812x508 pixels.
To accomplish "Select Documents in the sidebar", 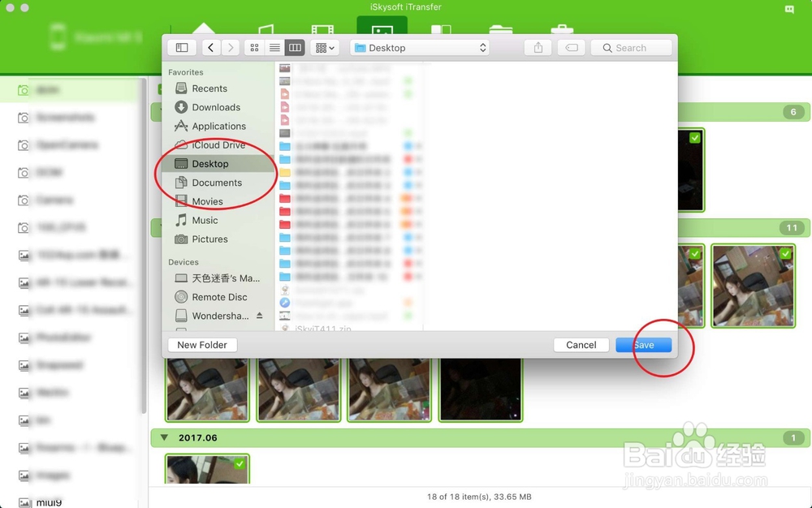I will pos(217,183).
